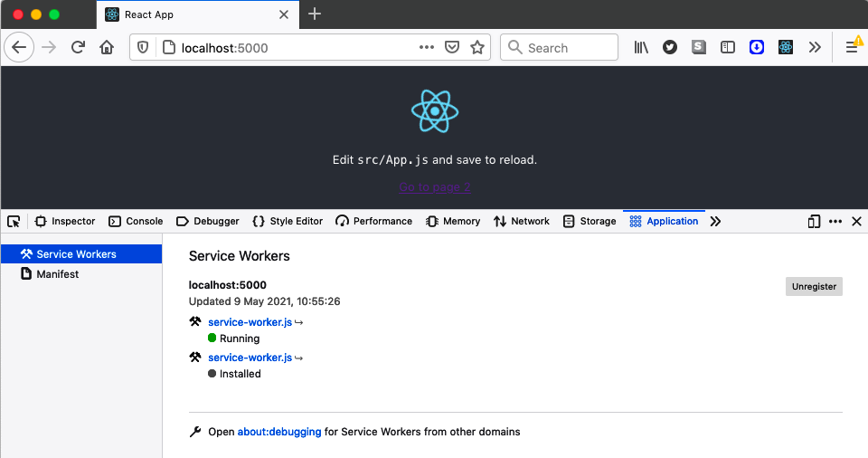This screenshot has height=458, width=868.
Task: Click the Unregister button
Action: [814, 287]
